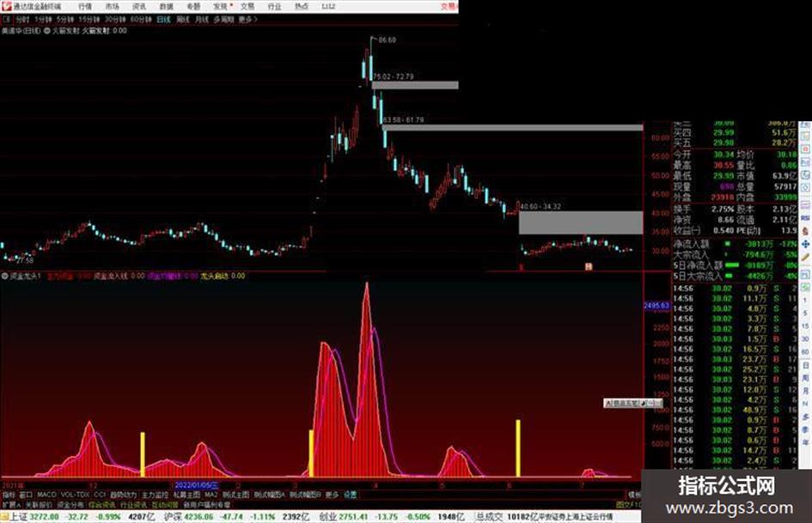Click the yellow signal bar near month 6
The image size is (812, 523).
[x=518, y=448]
